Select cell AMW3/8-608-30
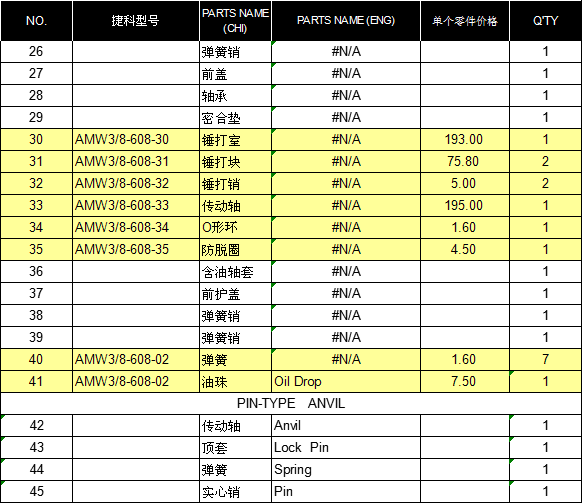Viewport: 582px width, 503px height. point(136,140)
